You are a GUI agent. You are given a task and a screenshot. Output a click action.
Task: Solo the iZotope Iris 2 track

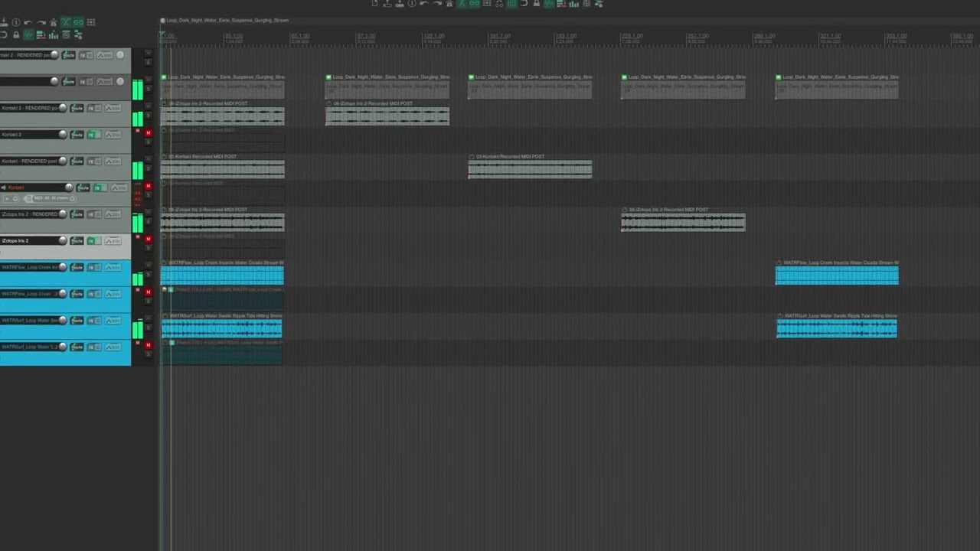pos(148,248)
